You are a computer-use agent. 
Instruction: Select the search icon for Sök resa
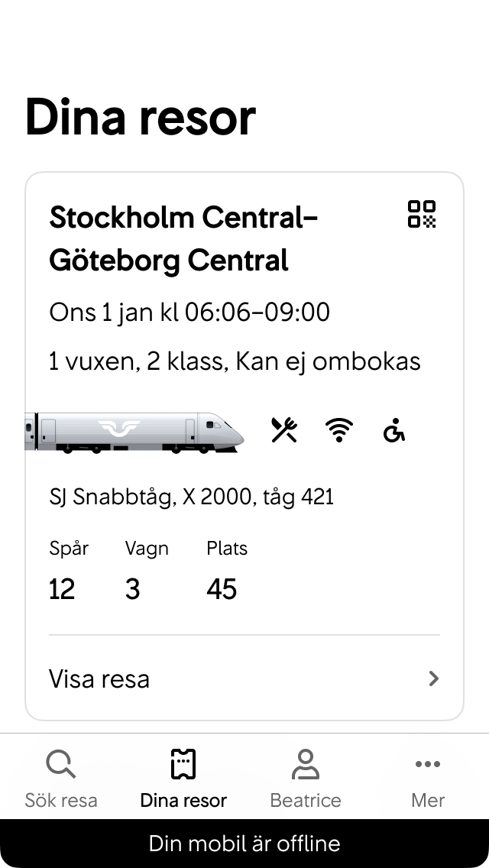coord(60,763)
